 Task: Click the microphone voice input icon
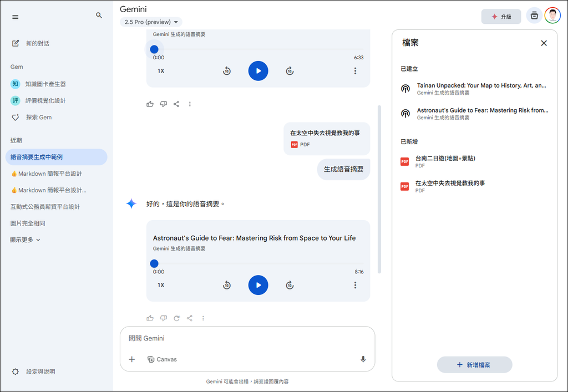coord(363,359)
